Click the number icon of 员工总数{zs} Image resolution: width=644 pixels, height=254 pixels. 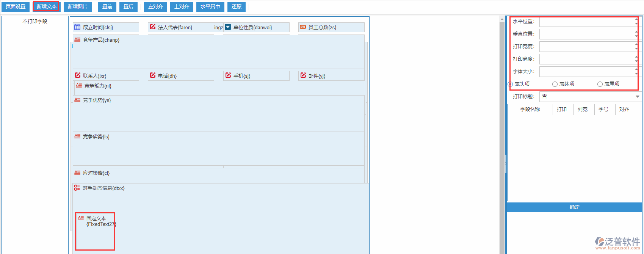[x=303, y=27]
